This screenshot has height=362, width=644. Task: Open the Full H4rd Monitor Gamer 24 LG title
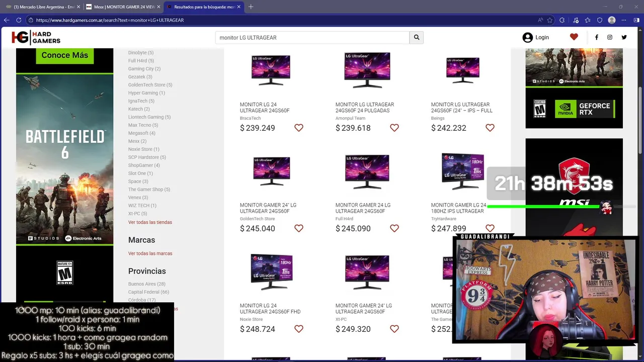pos(363,208)
